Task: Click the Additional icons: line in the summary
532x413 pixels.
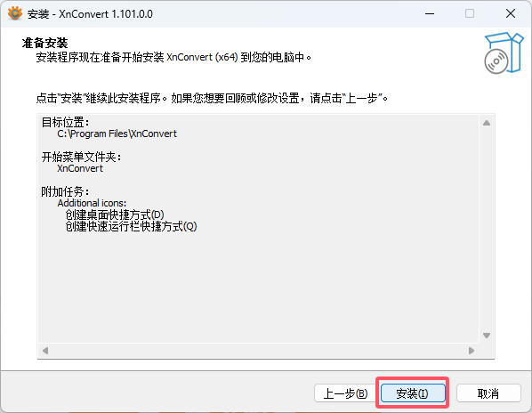Action: pyautogui.click(x=92, y=203)
